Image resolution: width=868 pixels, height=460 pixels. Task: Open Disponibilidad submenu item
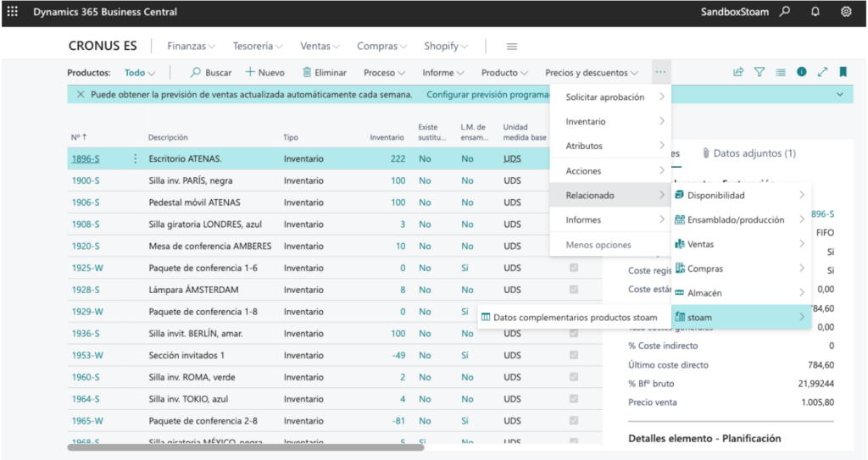pyautogui.click(x=741, y=196)
